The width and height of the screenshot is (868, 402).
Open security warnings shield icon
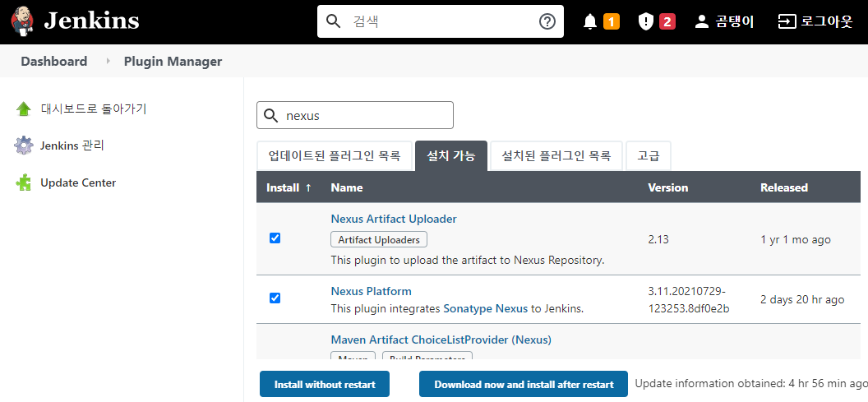coord(646,21)
